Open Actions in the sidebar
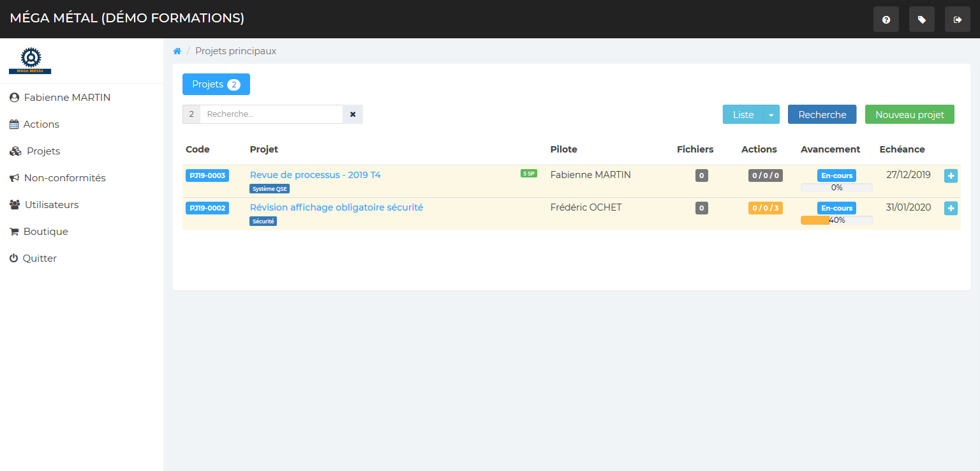This screenshot has width=980, height=471. pyautogui.click(x=41, y=124)
